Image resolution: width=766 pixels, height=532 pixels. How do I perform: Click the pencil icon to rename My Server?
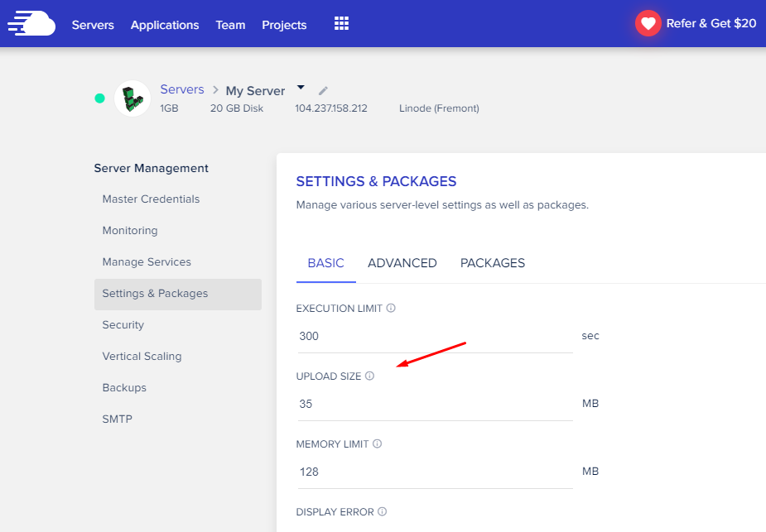[323, 91]
